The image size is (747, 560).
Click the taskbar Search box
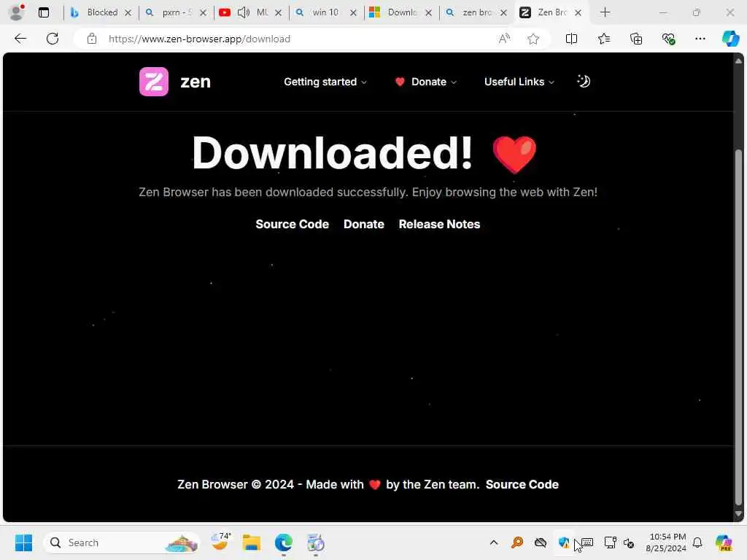122,542
